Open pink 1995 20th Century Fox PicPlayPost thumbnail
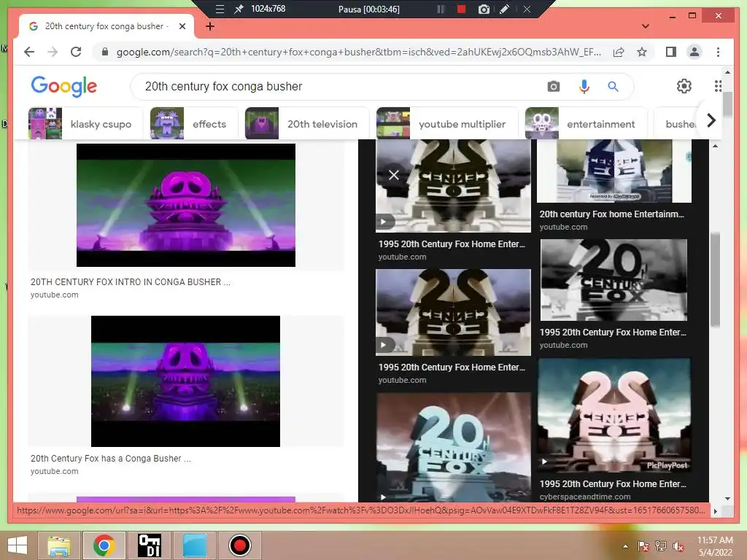The width and height of the screenshot is (747, 560). point(614,415)
